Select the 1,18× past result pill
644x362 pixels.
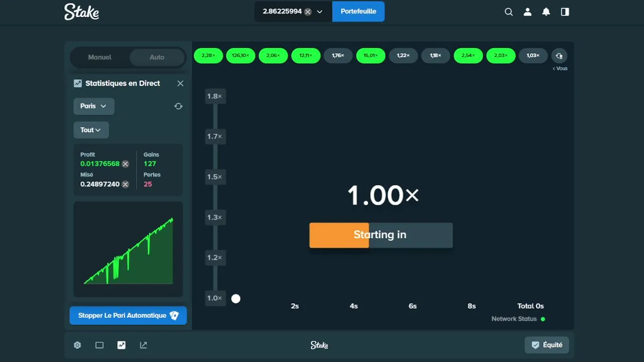pyautogui.click(x=436, y=56)
